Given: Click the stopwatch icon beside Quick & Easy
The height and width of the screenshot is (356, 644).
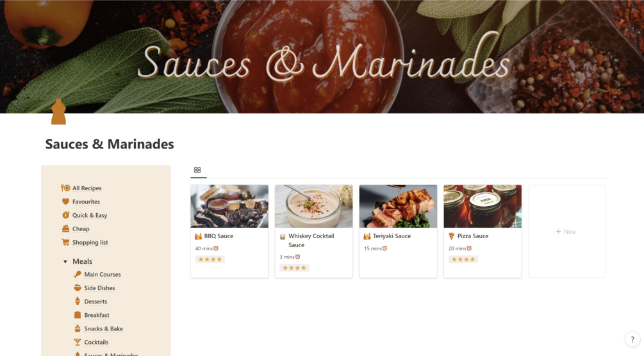Looking at the screenshot, I should click(x=65, y=215).
